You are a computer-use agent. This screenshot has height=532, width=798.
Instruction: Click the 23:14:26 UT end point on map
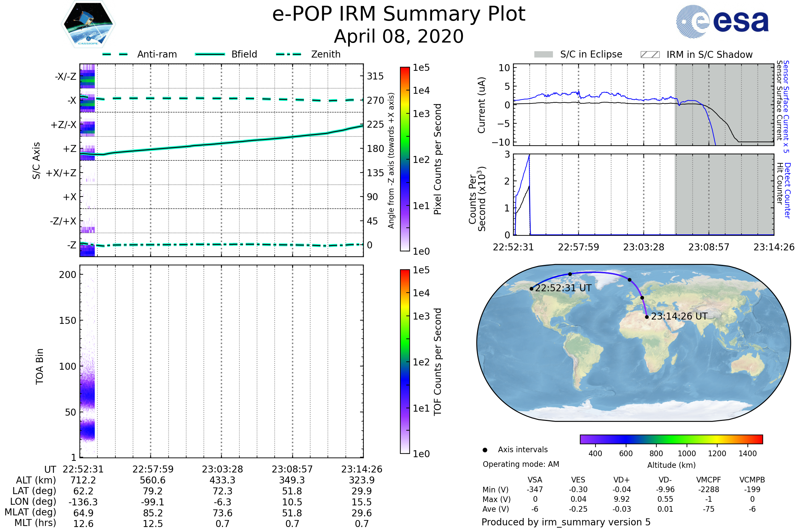pos(647,317)
